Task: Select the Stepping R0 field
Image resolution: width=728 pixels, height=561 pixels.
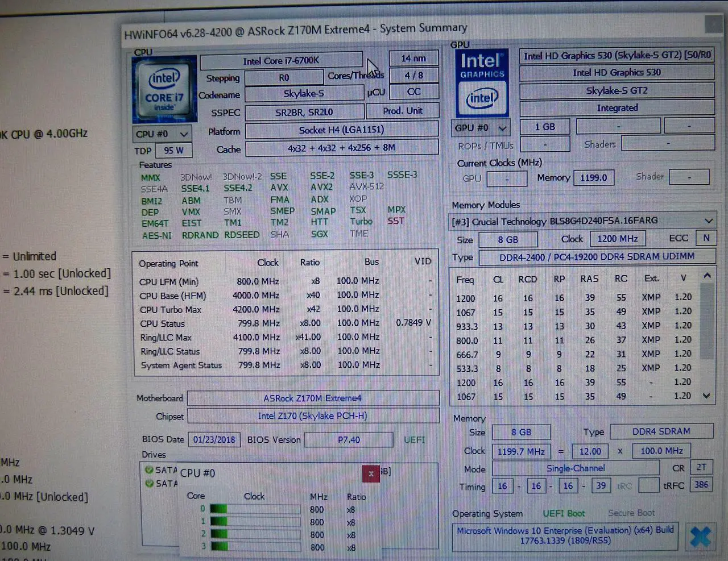Action: click(284, 77)
